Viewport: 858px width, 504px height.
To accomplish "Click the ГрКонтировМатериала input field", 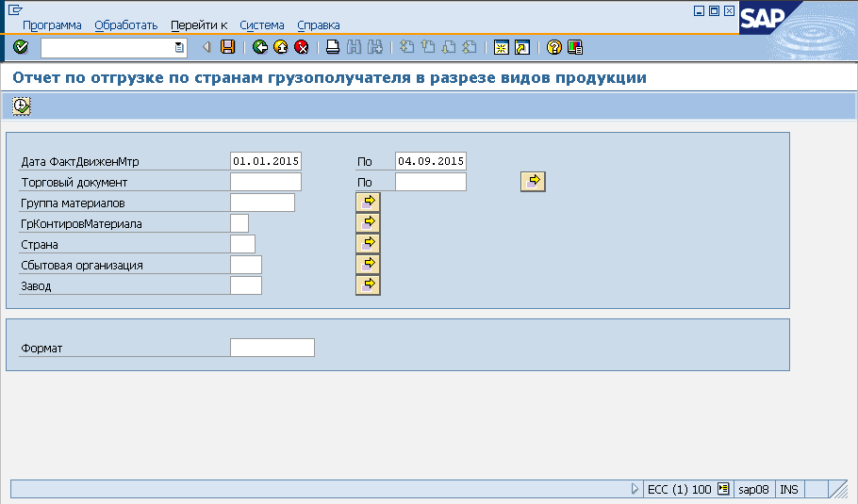I will pyautogui.click(x=239, y=223).
